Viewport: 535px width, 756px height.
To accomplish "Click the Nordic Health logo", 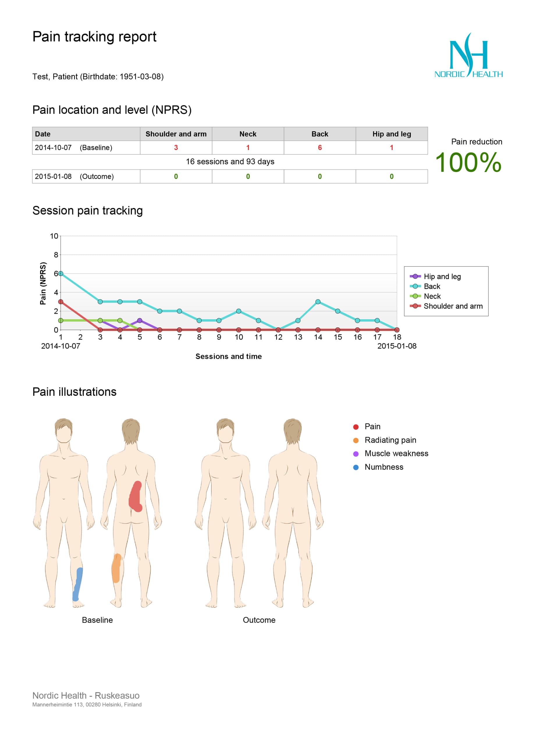I will (468, 55).
